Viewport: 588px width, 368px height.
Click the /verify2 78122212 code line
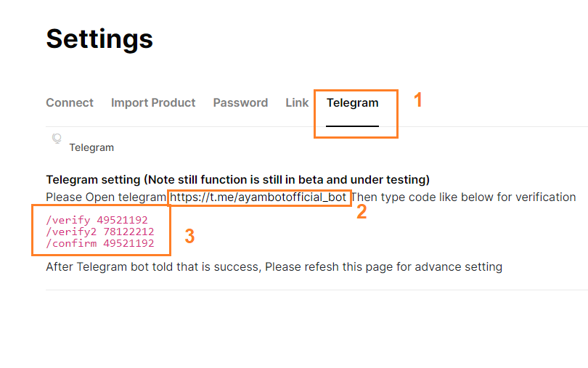tap(99, 232)
